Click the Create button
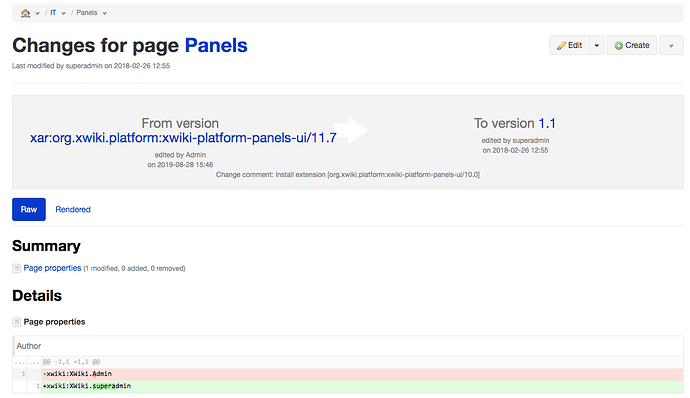The image size is (690, 398). (632, 45)
